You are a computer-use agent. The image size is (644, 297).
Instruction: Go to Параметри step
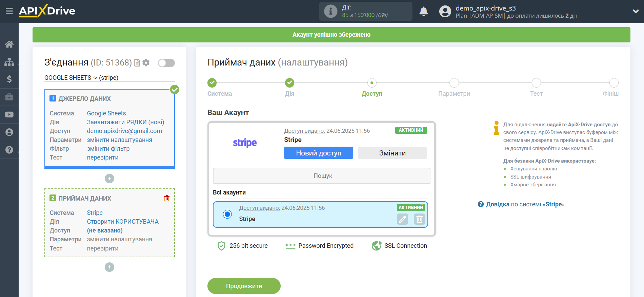(454, 83)
